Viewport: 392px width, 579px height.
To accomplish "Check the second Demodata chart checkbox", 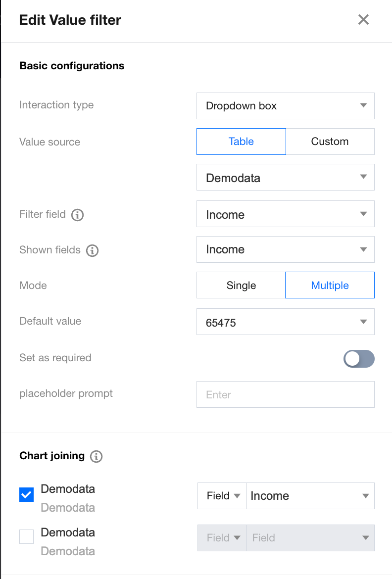I will pyautogui.click(x=27, y=536).
